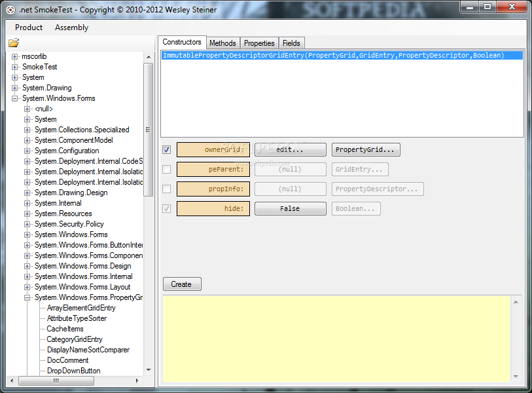532x393 pixels.
Task: Expand the <null> namespace node
Action: click(27, 109)
